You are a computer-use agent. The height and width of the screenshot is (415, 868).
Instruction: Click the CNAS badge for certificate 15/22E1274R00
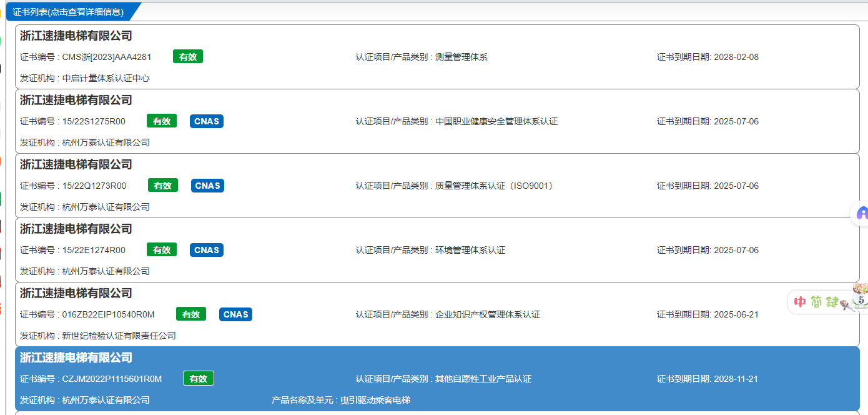point(207,250)
